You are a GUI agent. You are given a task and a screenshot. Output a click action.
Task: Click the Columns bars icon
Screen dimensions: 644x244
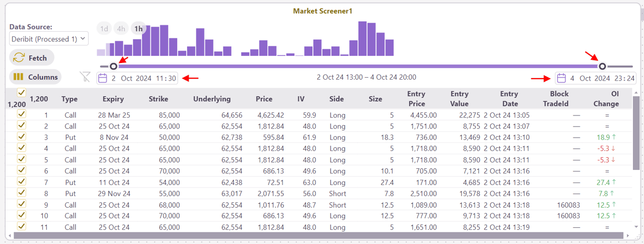(19, 77)
